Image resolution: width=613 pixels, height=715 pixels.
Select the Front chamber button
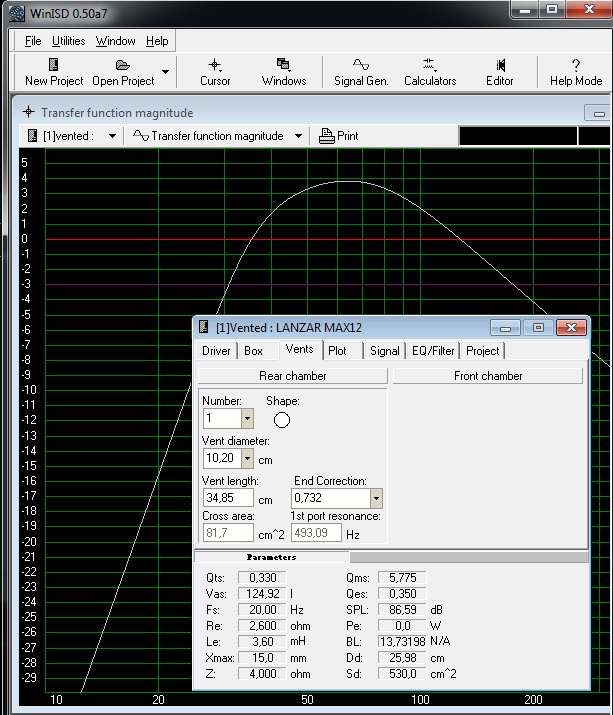(487, 376)
